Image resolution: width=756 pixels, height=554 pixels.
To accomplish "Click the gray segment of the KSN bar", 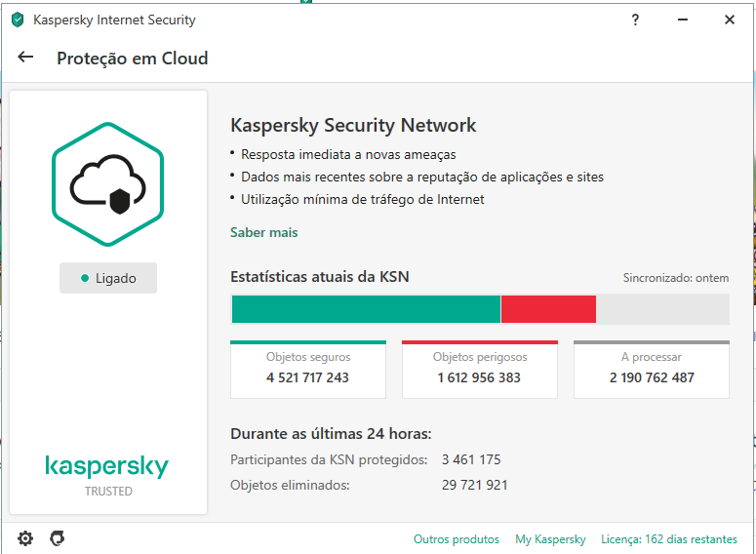I will tap(662, 309).
